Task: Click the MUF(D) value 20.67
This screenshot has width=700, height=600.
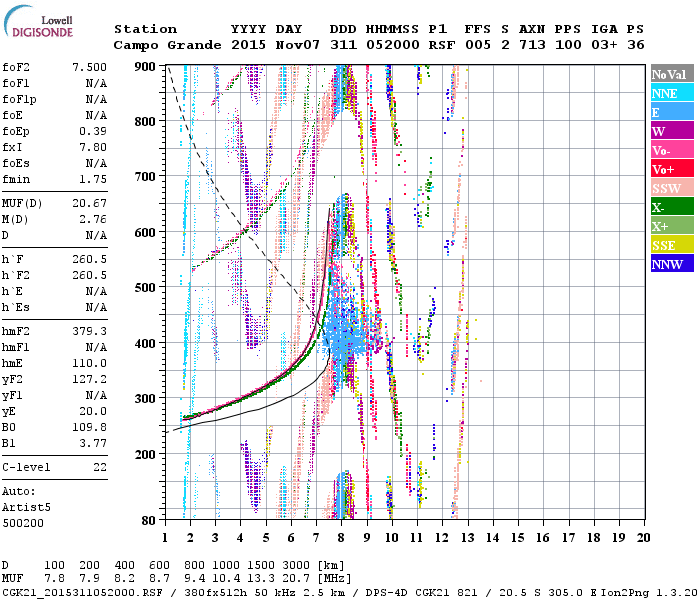Action: tap(89, 204)
